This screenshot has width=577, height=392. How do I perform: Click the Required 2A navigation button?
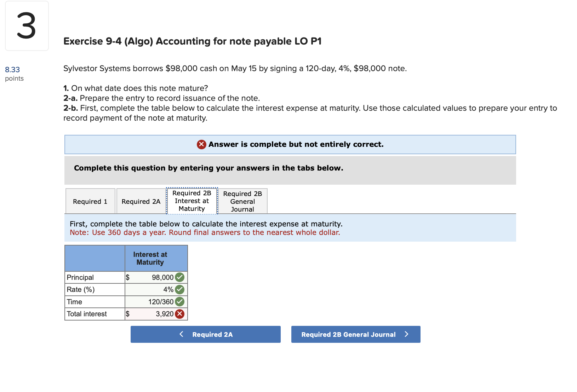(x=205, y=334)
